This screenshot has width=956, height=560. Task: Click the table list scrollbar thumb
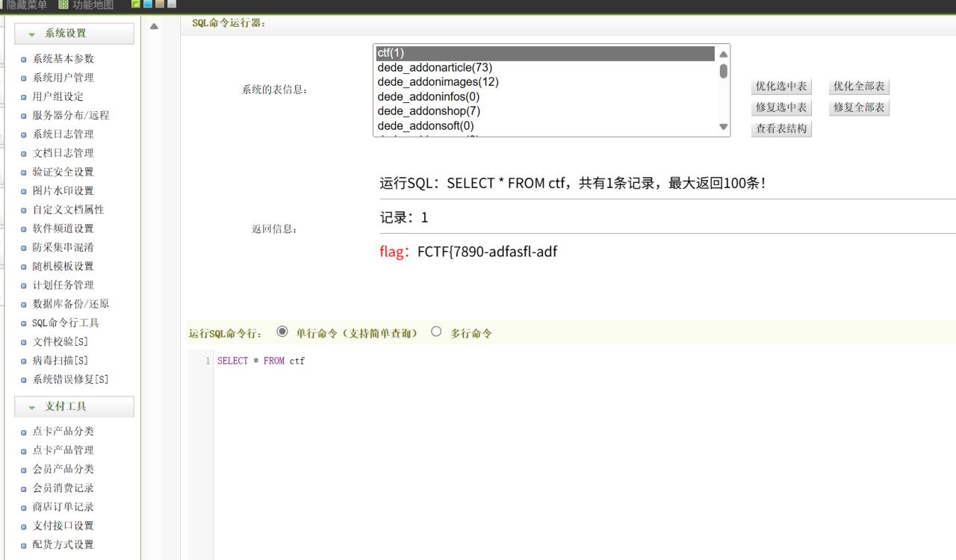[723, 71]
